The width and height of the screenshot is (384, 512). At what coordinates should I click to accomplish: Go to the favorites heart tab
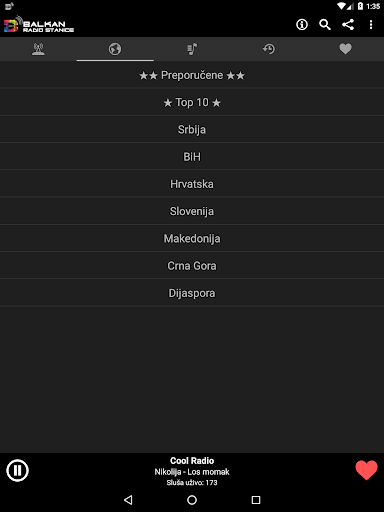pos(345,49)
